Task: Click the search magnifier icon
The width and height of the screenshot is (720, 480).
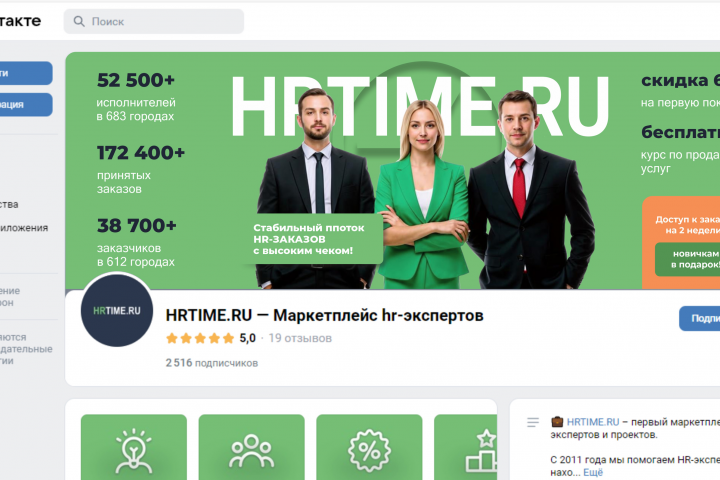Action: point(79,22)
